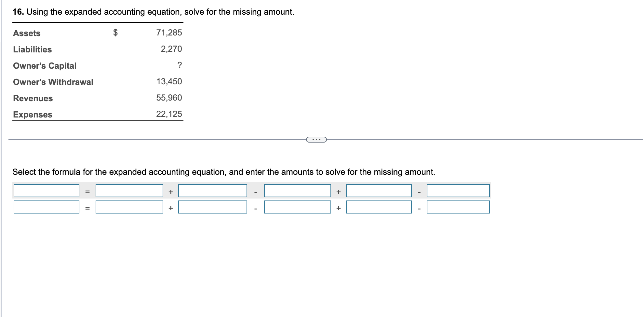Open the dropdown after the second plus sign, top row

[x=378, y=191]
